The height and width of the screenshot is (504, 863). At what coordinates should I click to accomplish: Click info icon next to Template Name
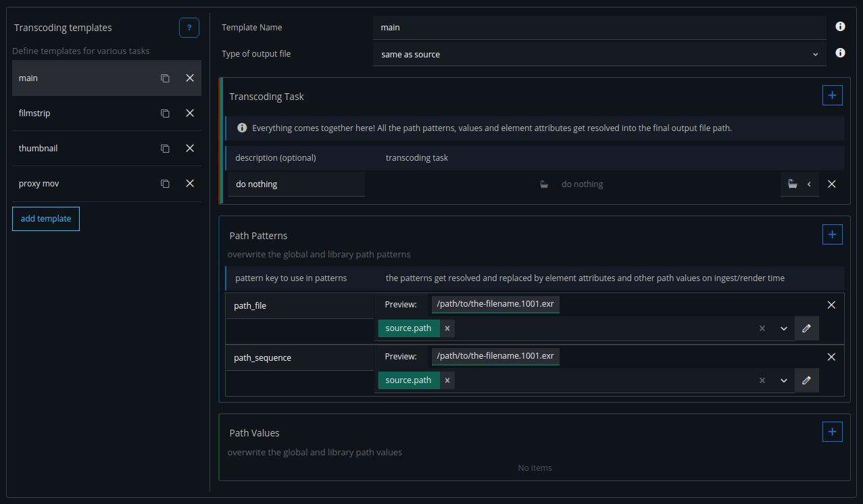pos(840,27)
